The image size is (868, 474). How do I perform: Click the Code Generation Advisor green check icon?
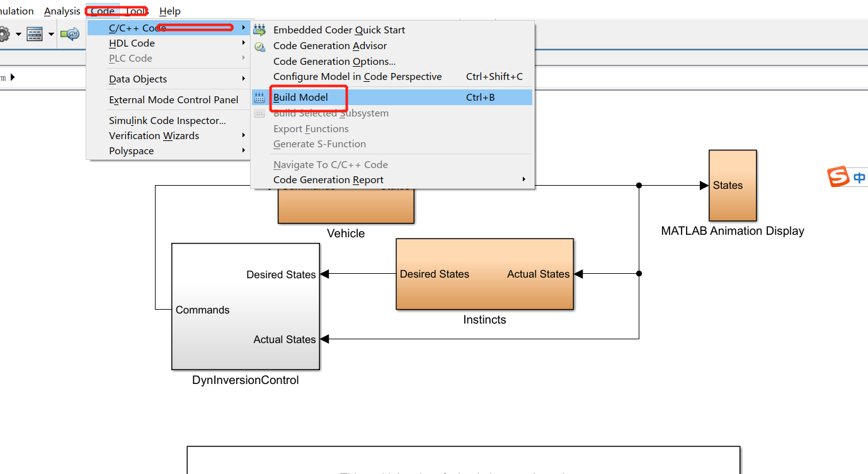coord(260,45)
